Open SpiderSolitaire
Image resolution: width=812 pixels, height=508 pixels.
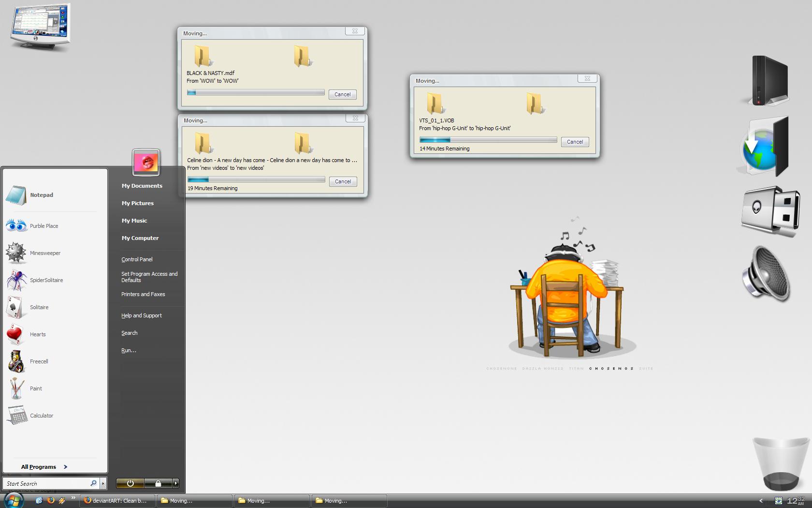click(x=46, y=280)
